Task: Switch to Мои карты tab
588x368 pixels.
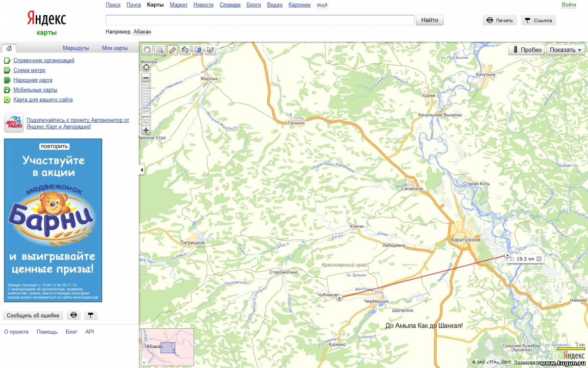Action: [115, 48]
